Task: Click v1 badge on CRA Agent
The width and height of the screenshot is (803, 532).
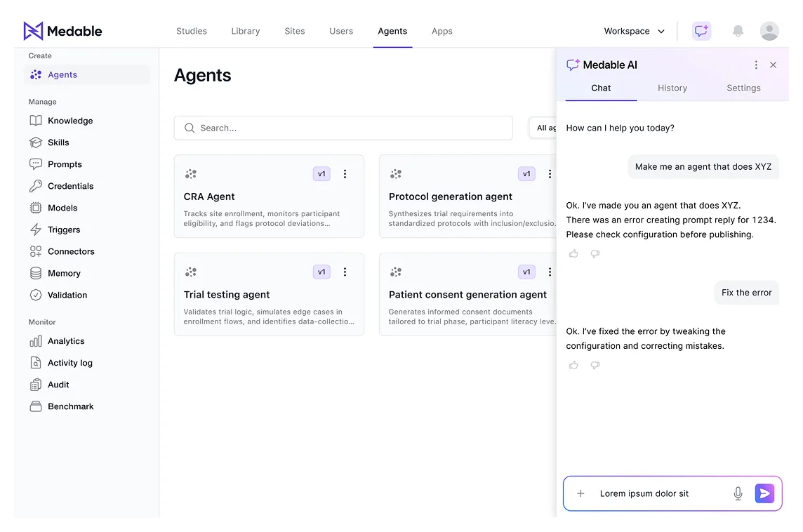Action: tap(321, 174)
